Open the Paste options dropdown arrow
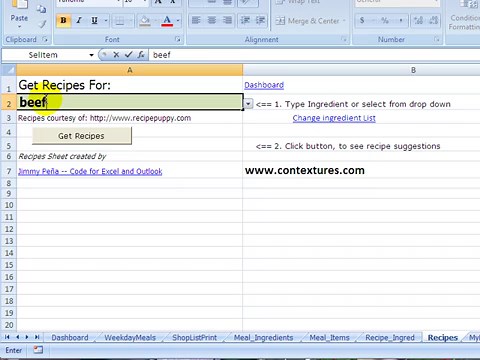The width and height of the screenshot is (480, 360). 19,27
